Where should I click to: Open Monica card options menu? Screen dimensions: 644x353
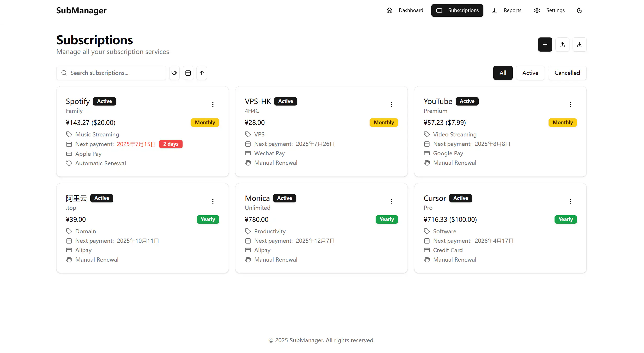[x=392, y=201]
